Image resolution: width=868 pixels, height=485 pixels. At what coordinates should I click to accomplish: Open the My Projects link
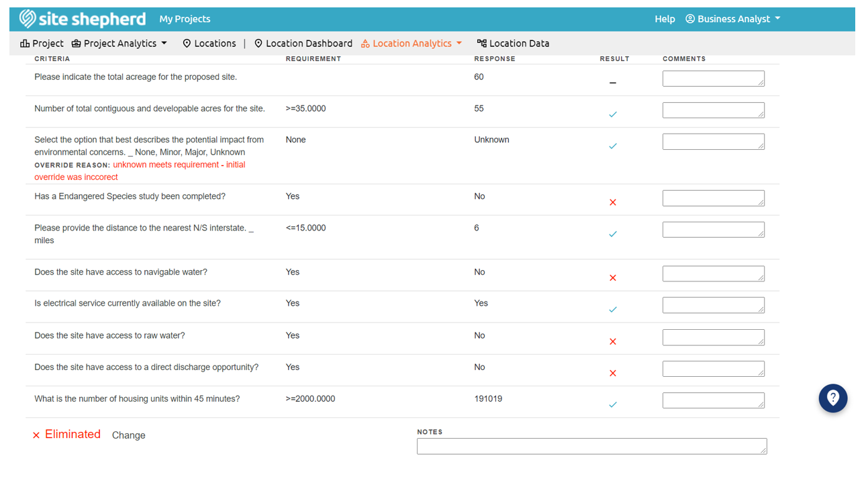pyautogui.click(x=185, y=19)
